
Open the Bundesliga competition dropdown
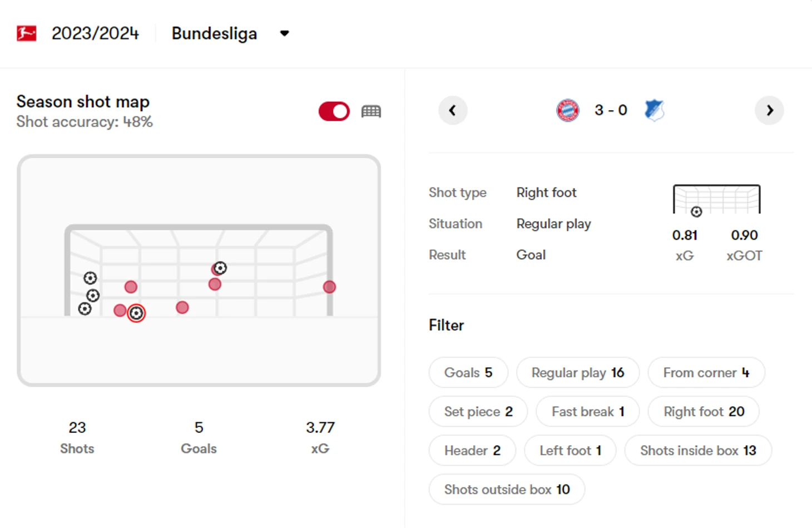point(284,33)
